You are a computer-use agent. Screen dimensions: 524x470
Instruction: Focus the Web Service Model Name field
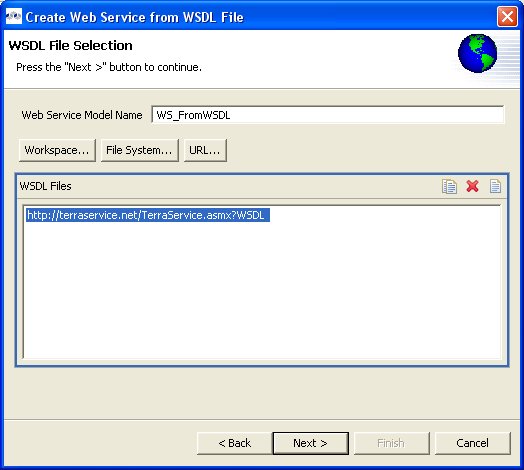click(x=328, y=115)
